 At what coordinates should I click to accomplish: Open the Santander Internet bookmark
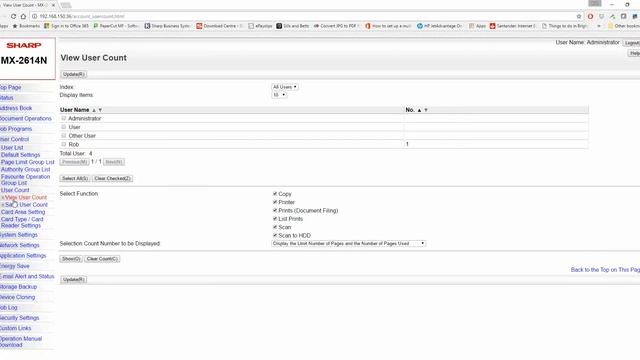(x=513, y=26)
